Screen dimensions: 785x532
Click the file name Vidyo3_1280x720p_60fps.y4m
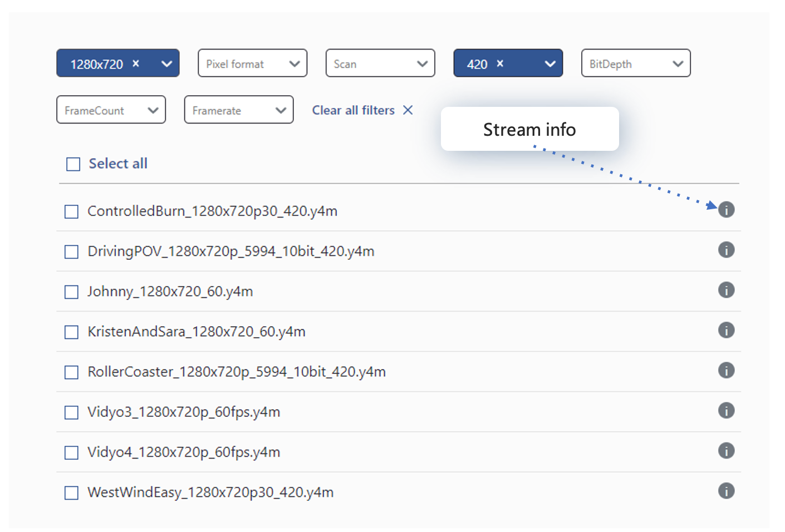coord(184,412)
